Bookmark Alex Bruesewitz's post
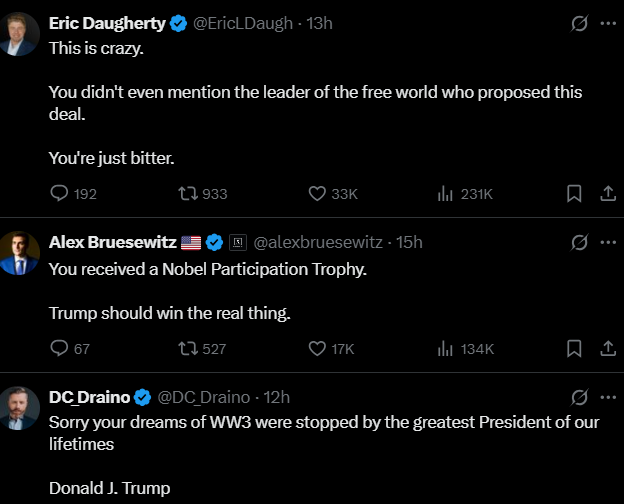 574,349
